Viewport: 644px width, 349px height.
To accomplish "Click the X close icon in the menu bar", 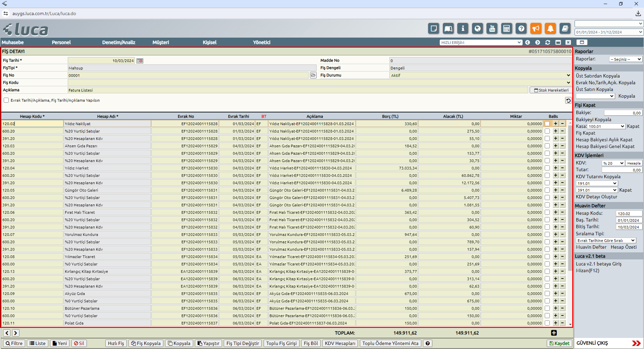I will [x=568, y=42].
